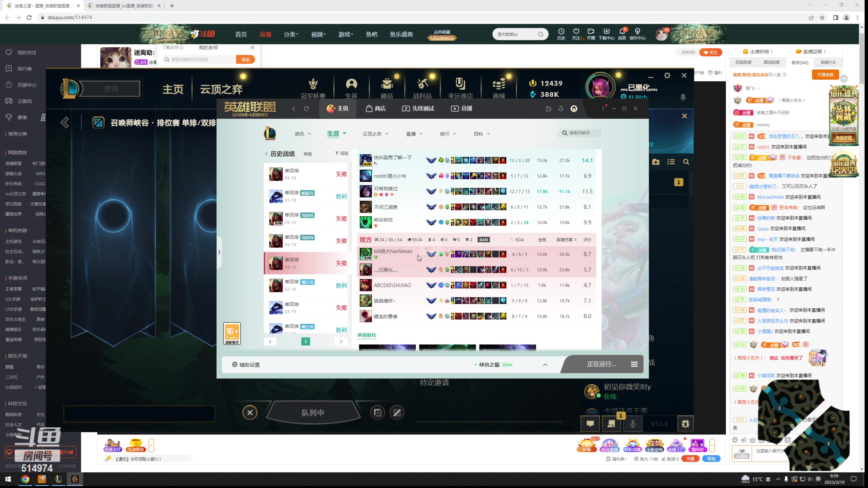Open the Douyu 消息 notification bell
The image size is (868, 488).
coord(622,32)
